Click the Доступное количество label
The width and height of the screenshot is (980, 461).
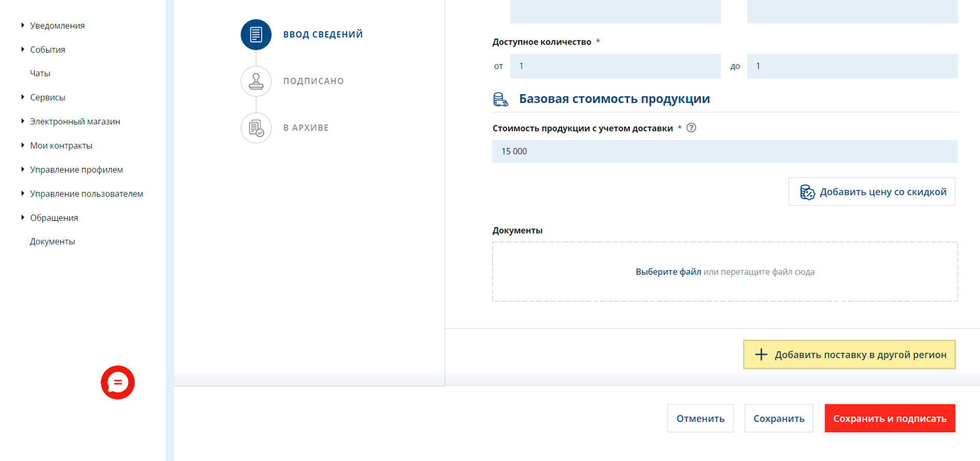(x=542, y=42)
